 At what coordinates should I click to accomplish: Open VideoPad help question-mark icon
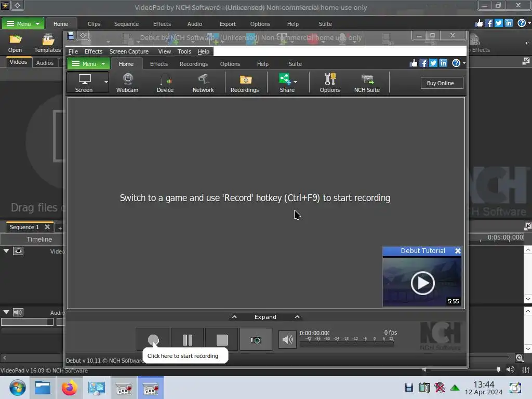(x=522, y=23)
